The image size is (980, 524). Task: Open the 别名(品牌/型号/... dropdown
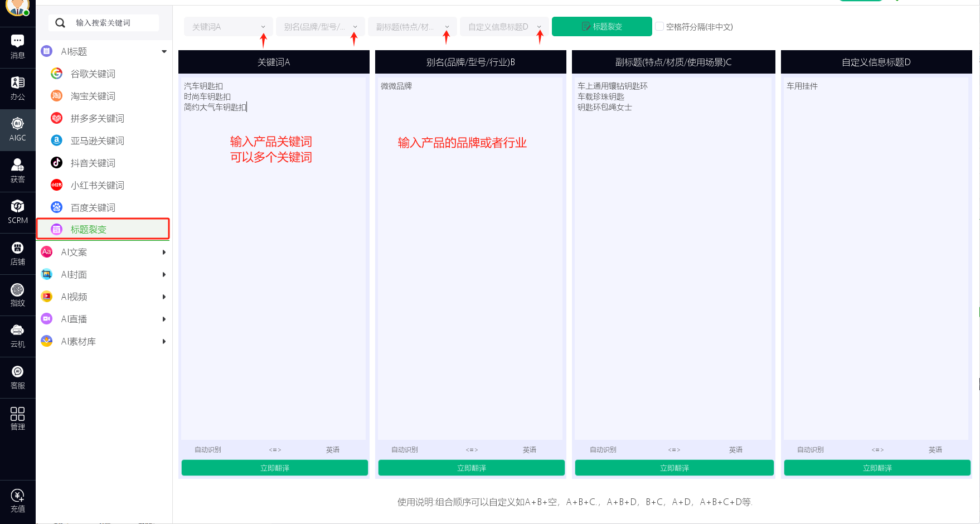click(321, 27)
